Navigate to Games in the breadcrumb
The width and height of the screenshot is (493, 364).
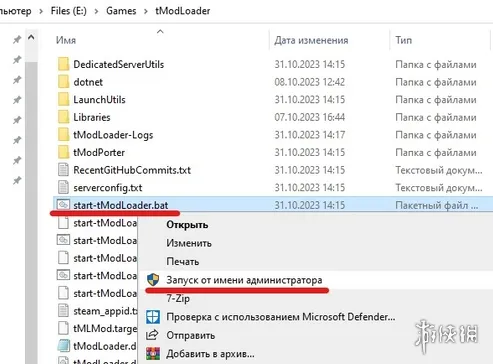pos(121,11)
